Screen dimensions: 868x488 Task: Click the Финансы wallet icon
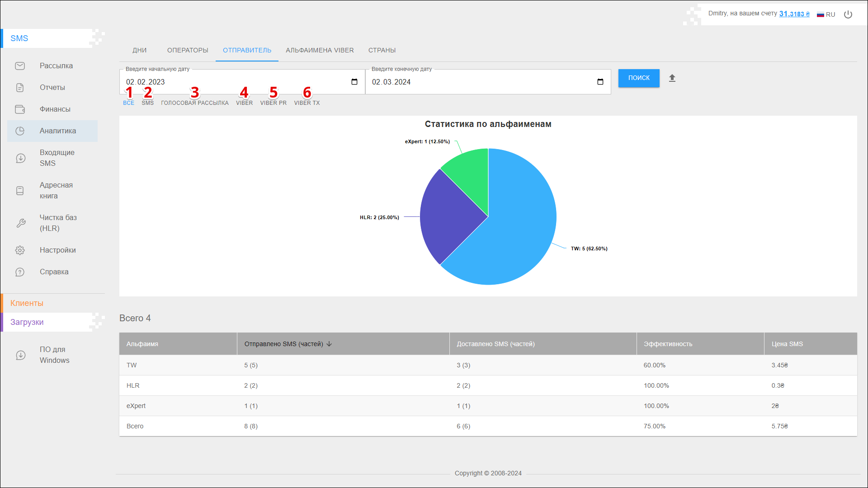click(20, 109)
